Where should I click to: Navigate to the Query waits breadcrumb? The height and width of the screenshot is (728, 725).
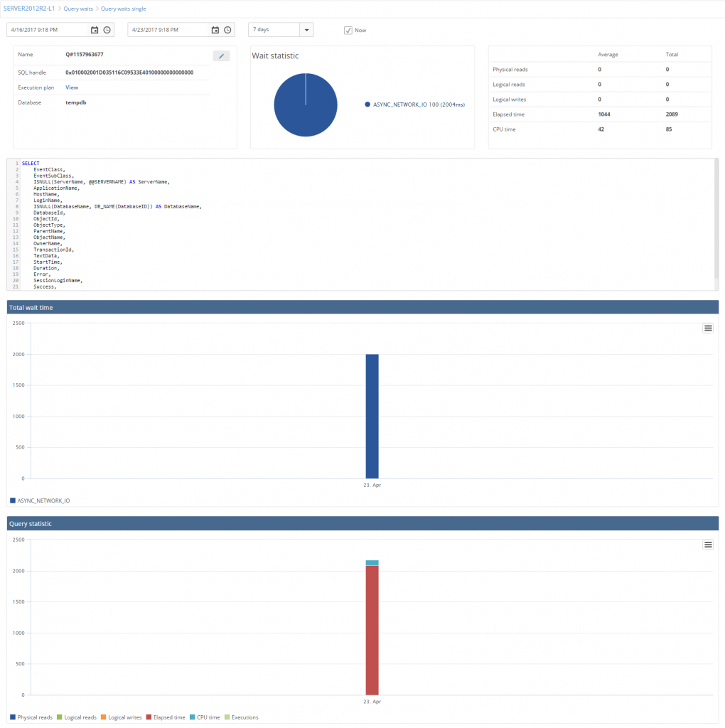(79, 9)
